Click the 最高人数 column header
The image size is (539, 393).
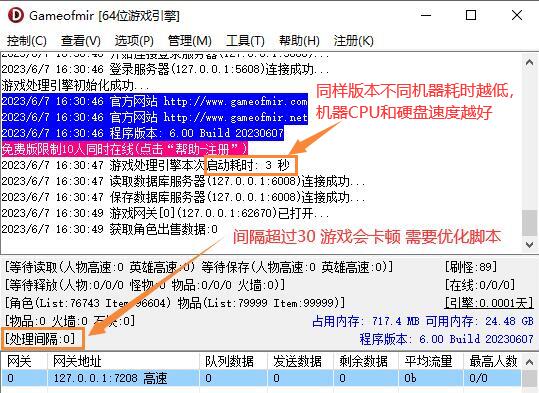pyautogui.click(x=492, y=361)
